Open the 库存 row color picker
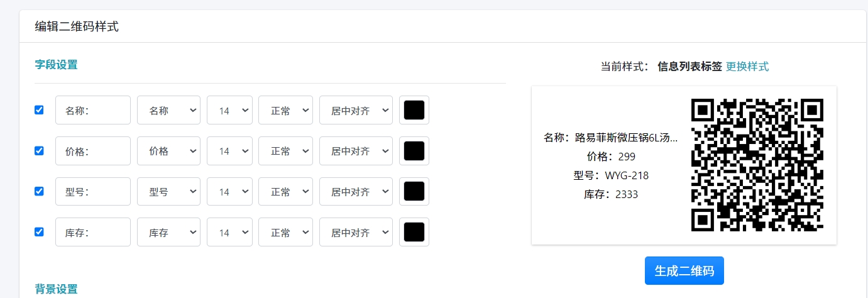The image size is (868, 298). tap(414, 233)
